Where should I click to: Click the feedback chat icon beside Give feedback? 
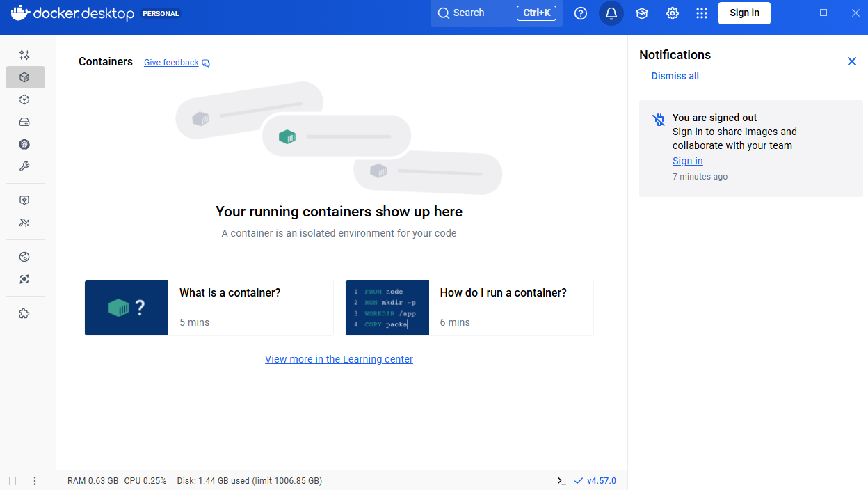pos(206,63)
